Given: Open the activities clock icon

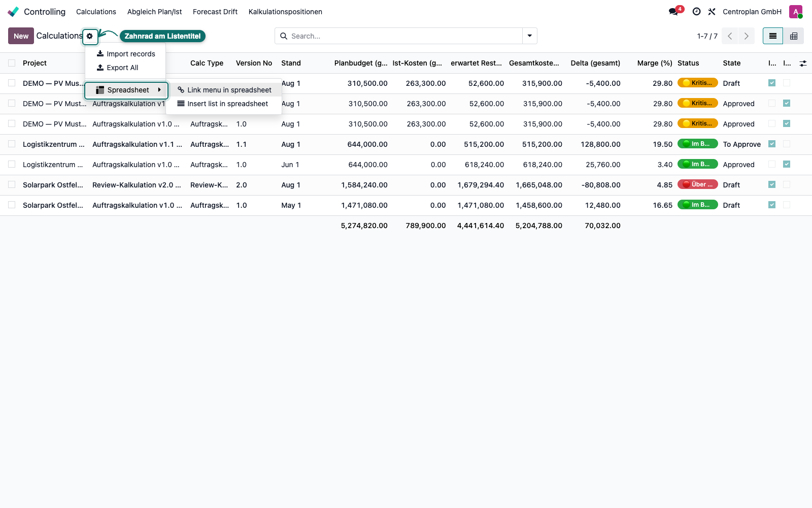Looking at the screenshot, I should (x=697, y=12).
